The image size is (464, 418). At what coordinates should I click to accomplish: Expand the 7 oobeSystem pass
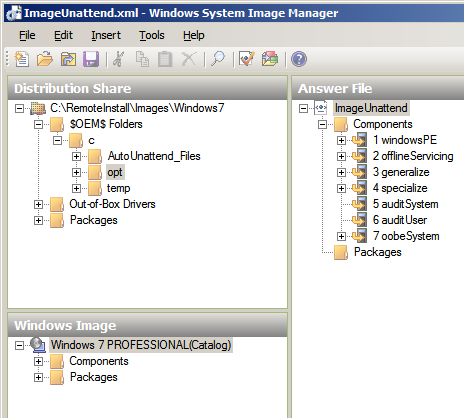click(341, 236)
